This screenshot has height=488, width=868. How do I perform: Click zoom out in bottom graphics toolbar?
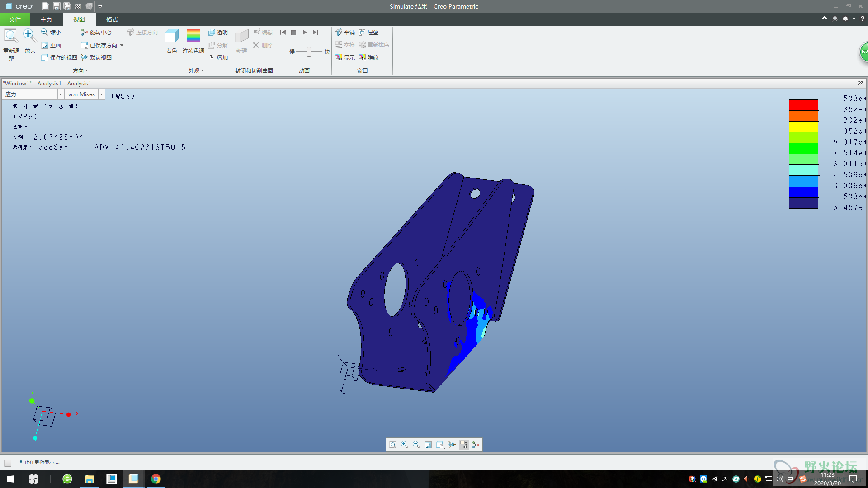tap(416, 445)
